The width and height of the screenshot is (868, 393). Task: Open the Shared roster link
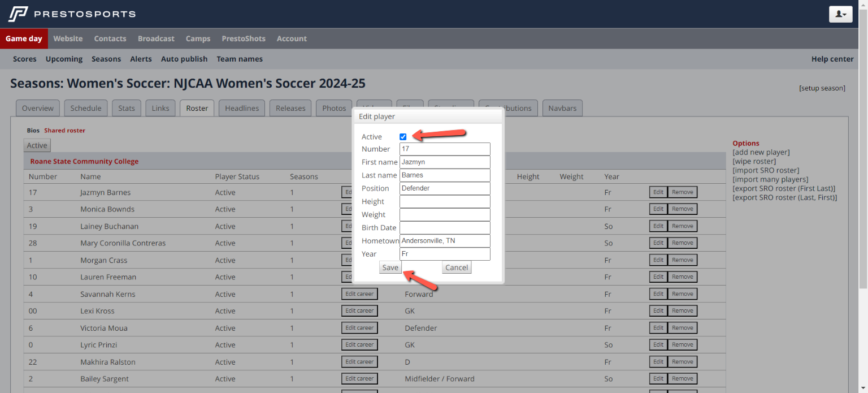coord(64,131)
